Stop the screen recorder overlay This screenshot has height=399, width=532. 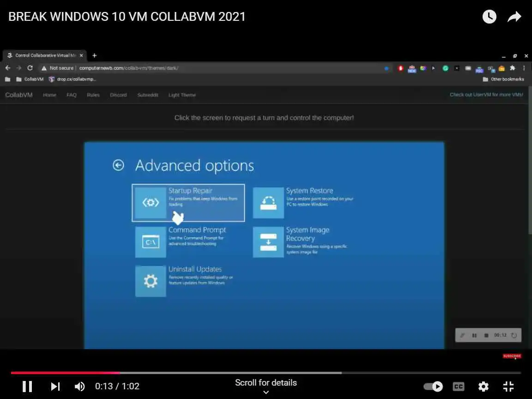pyautogui.click(x=486, y=335)
